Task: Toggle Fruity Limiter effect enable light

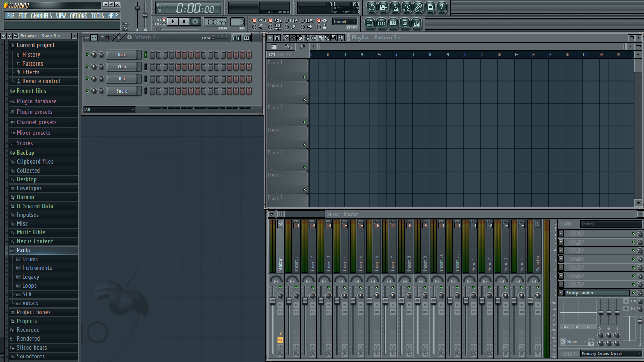Action: [633, 293]
